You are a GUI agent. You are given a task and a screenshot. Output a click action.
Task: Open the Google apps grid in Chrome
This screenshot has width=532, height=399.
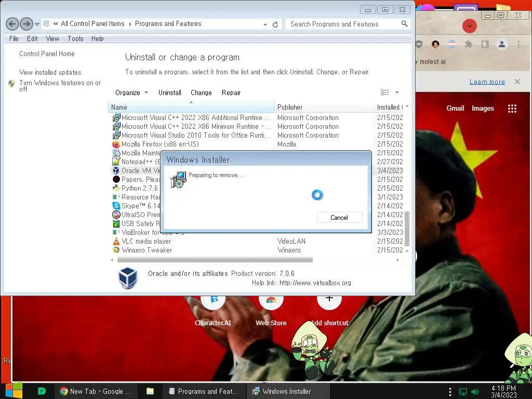coord(512,109)
